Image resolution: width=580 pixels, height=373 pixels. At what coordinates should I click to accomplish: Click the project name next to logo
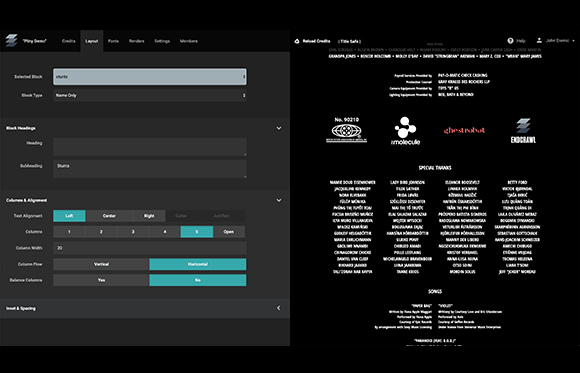point(34,41)
